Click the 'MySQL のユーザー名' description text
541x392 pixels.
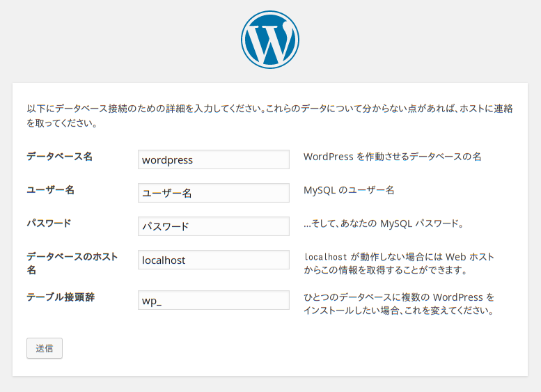coord(349,190)
